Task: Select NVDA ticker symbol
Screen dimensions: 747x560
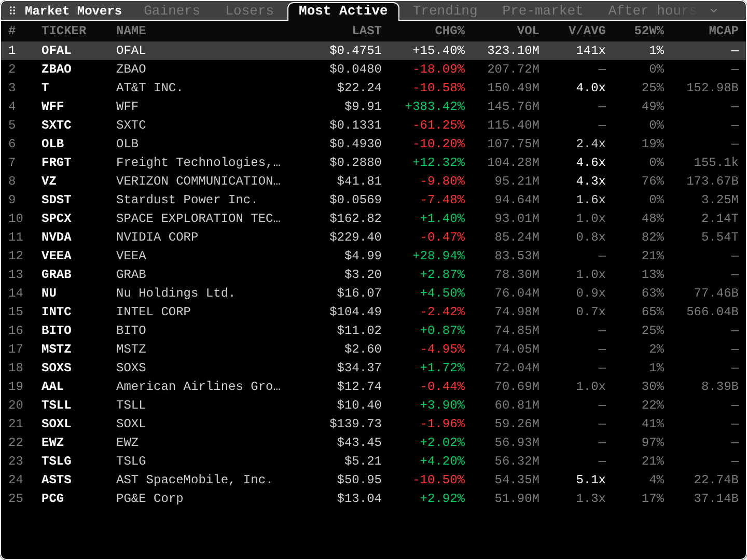Action: pyautogui.click(x=57, y=237)
